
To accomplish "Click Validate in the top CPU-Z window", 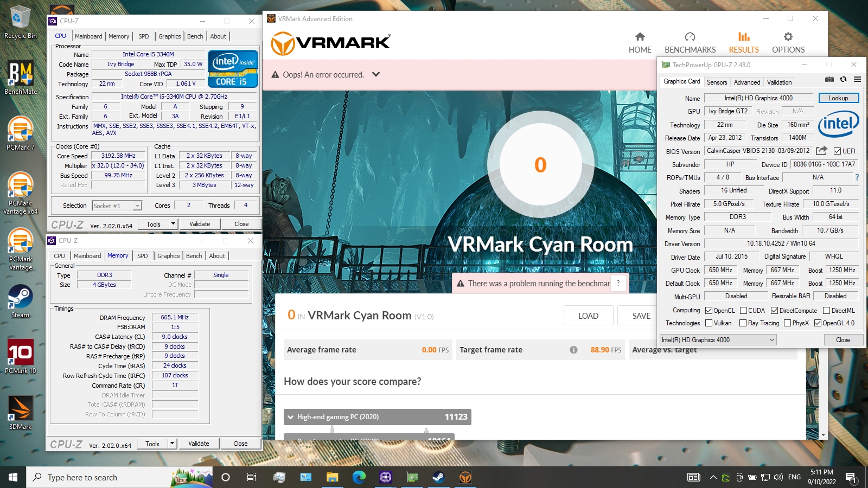I will click(200, 224).
